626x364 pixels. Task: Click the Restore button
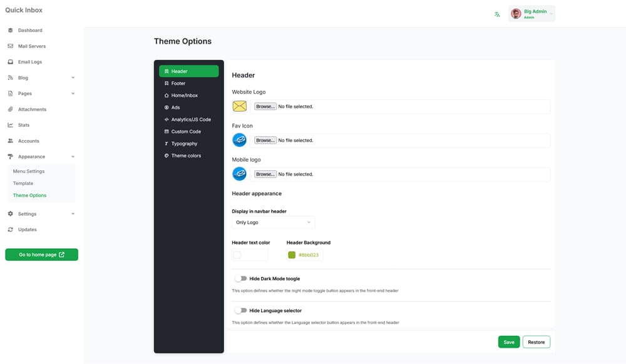[536, 342]
